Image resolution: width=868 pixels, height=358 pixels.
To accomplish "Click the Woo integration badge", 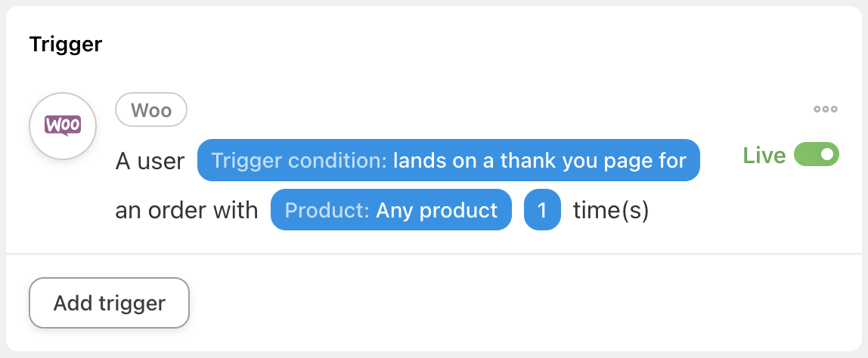I will point(151,110).
